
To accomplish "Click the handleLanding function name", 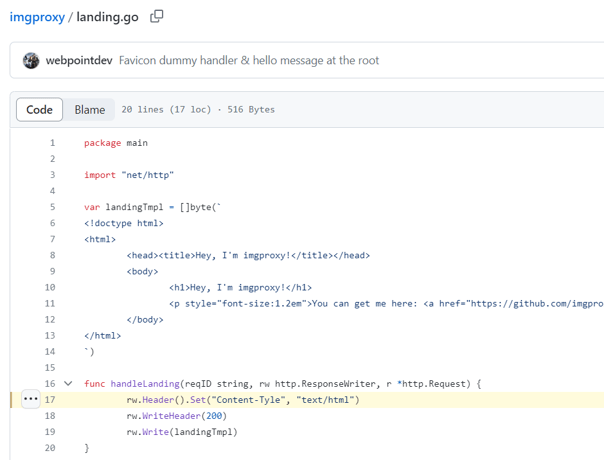I will [145, 384].
